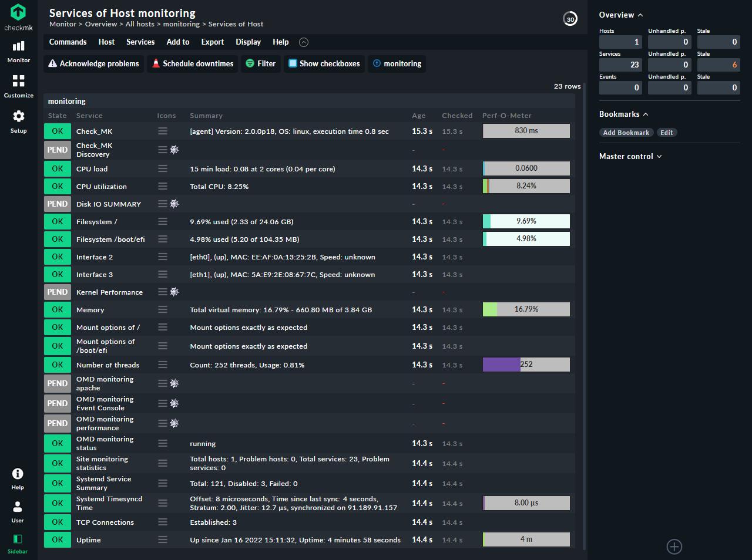Click the Help icon in the sidebar
This screenshot has height=560, width=752.
click(17, 475)
